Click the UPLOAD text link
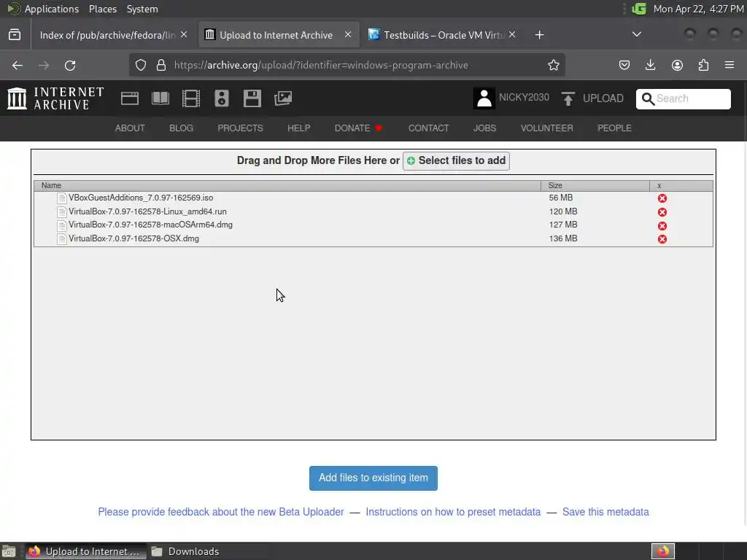The width and height of the screenshot is (747, 560). coord(603,98)
